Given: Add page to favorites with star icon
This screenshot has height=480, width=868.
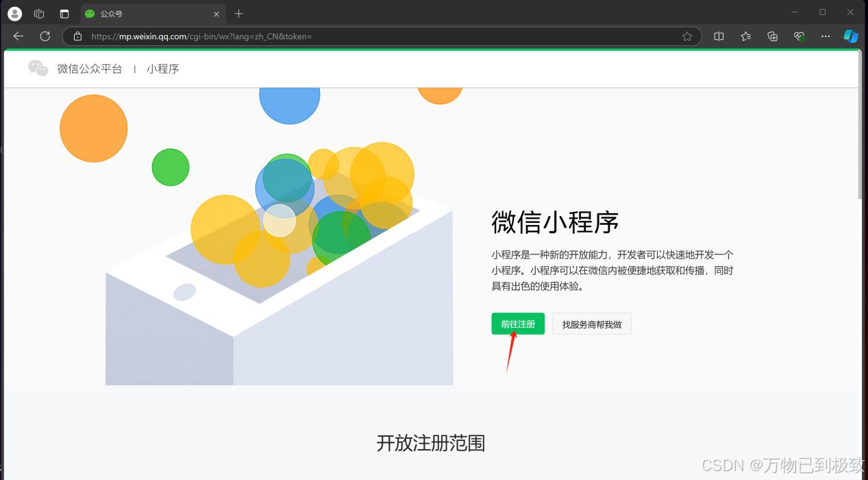Looking at the screenshot, I should [x=687, y=36].
